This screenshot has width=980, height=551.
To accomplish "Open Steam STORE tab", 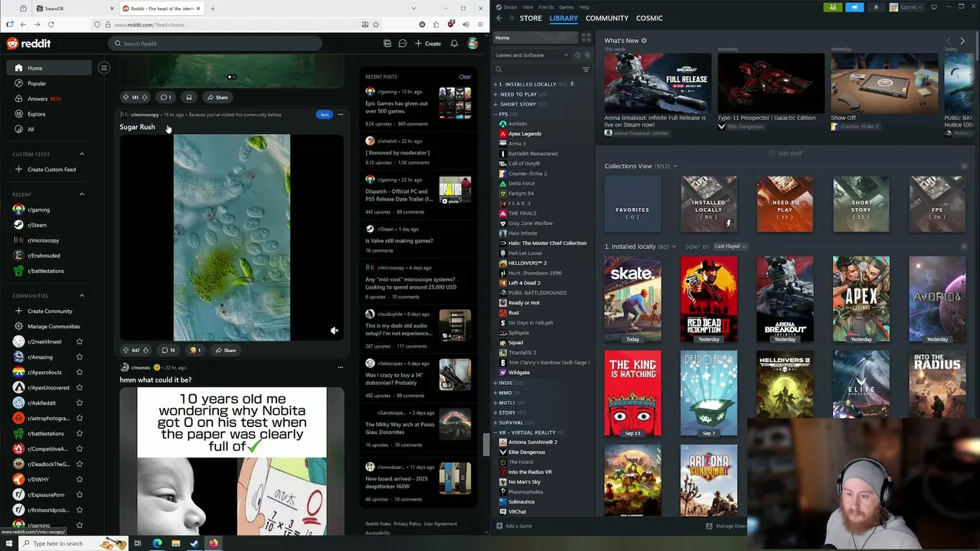I will point(531,18).
